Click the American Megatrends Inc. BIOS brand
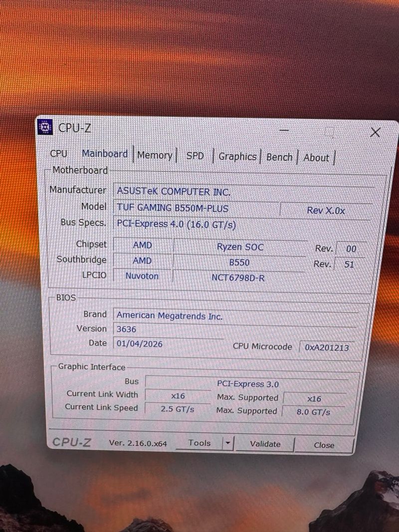 point(235,316)
